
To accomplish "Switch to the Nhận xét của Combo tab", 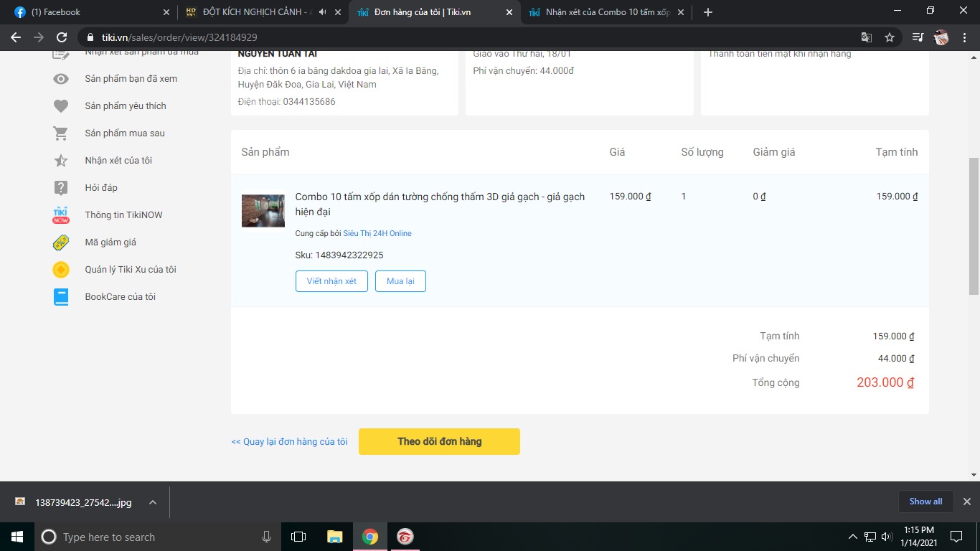I will point(606,12).
